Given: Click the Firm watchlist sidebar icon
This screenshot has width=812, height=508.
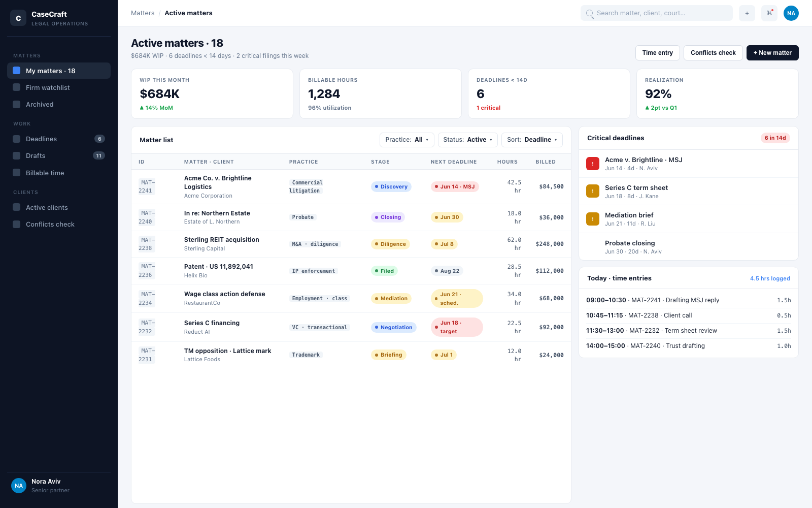Looking at the screenshot, I should point(17,87).
